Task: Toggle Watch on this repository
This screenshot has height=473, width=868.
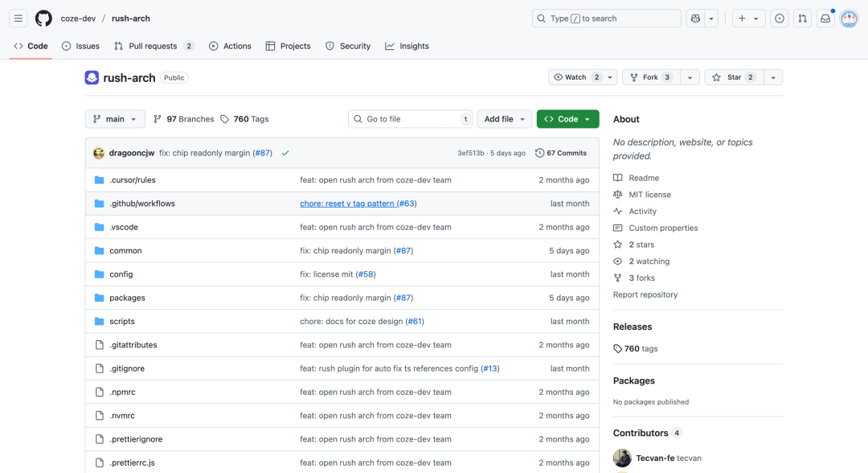Action: tap(575, 77)
